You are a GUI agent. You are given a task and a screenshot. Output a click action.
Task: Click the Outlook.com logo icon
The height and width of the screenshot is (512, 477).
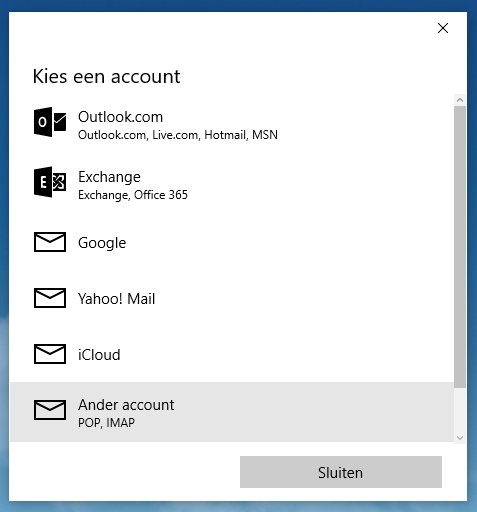point(50,122)
